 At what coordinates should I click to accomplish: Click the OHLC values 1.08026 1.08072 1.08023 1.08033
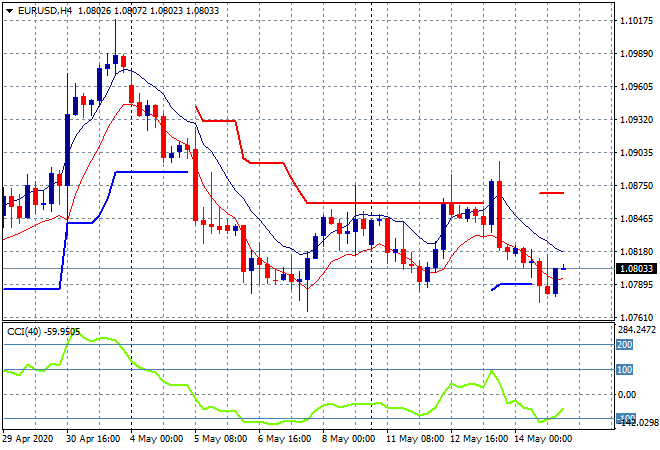(149, 11)
